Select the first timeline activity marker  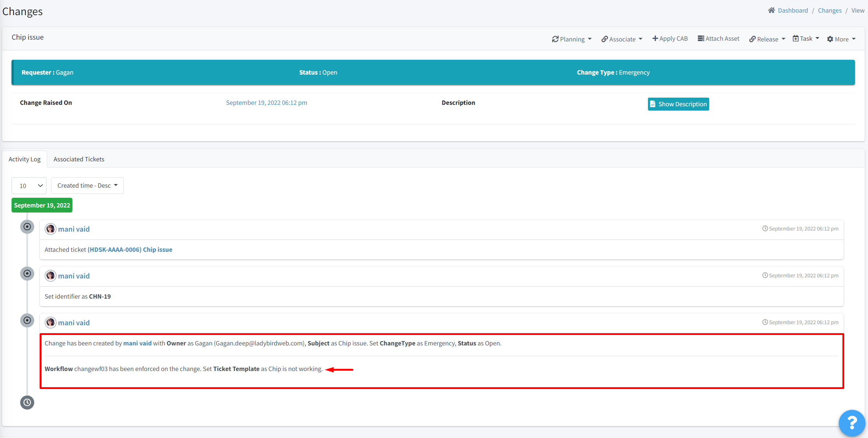click(x=27, y=227)
